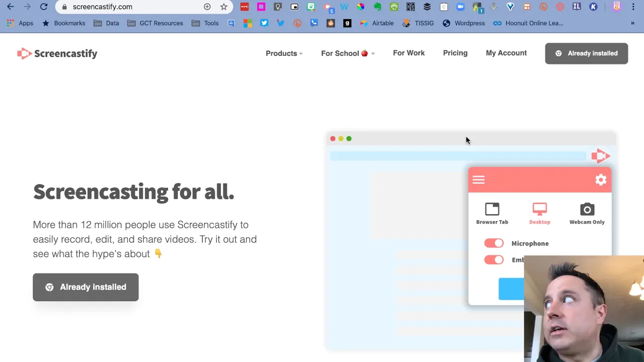
Task: Open the Tools bookmarks folder
Action: 205,23
